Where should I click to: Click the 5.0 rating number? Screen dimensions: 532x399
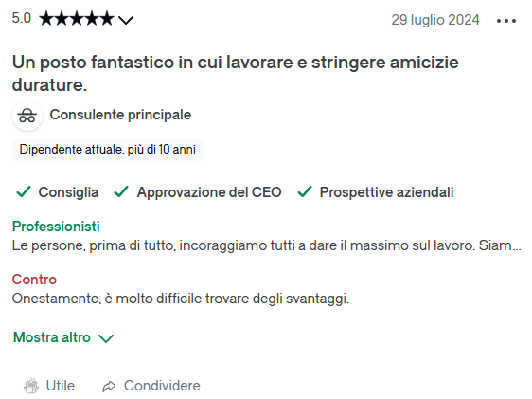click(x=22, y=18)
